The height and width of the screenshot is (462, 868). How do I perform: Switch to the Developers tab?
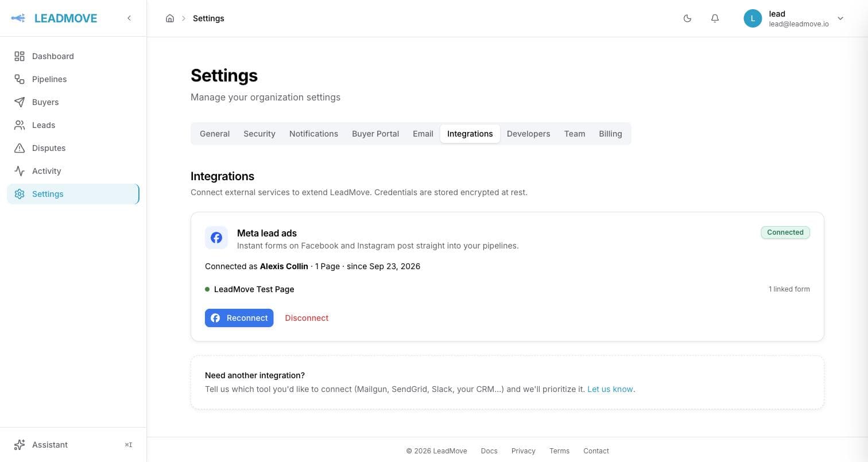tap(529, 134)
